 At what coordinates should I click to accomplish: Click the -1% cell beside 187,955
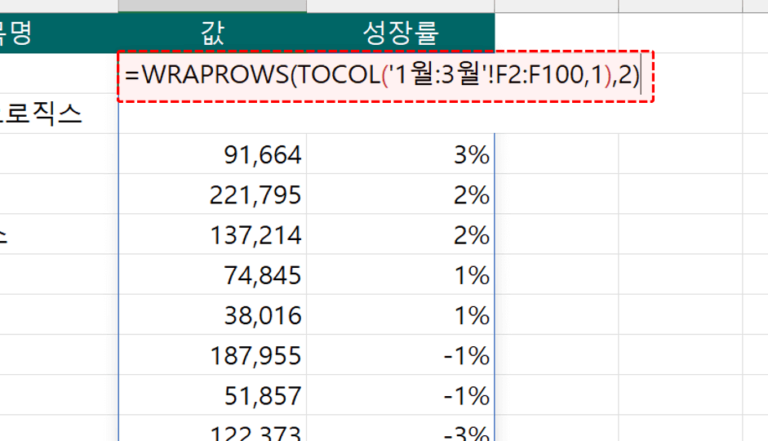click(400, 356)
